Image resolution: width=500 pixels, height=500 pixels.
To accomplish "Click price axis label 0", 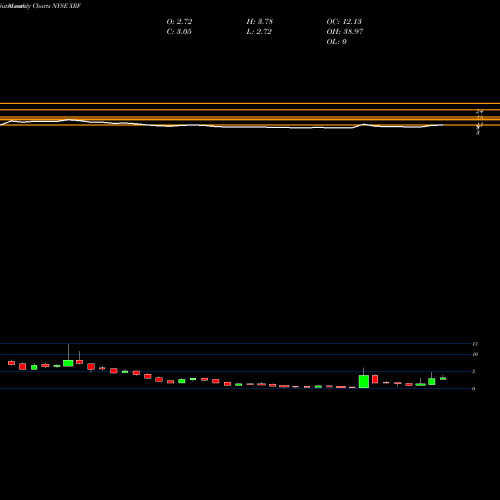I will pos(473,389).
